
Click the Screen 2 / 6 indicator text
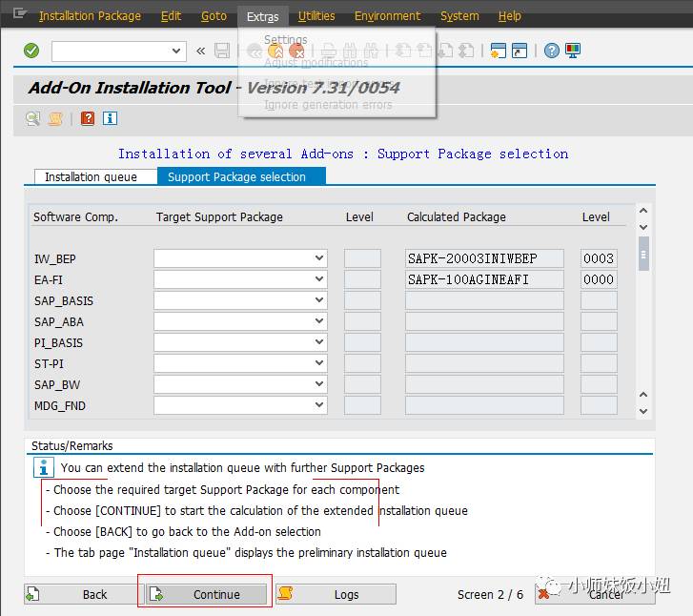tap(490, 594)
